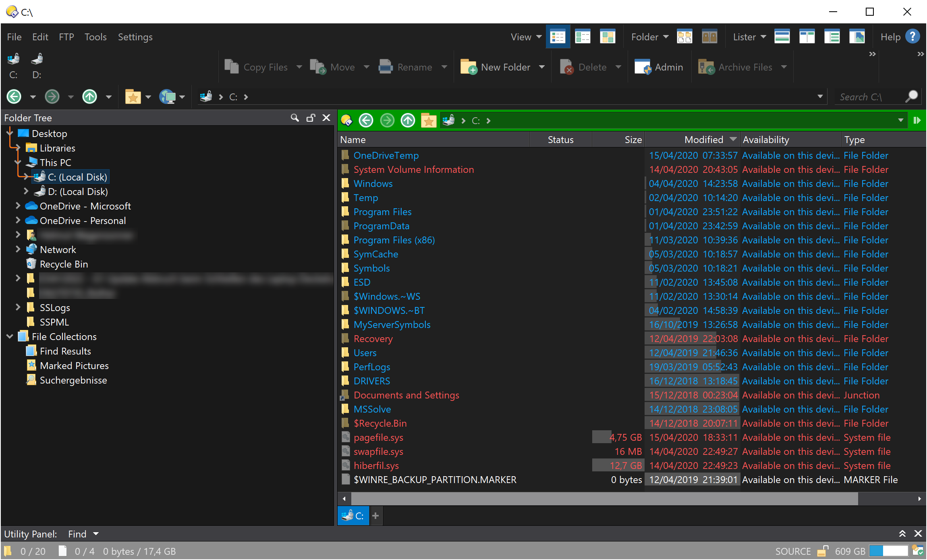Expand the D: (Local Disk) tree node
The image size is (927, 560).
coord(26,191)
